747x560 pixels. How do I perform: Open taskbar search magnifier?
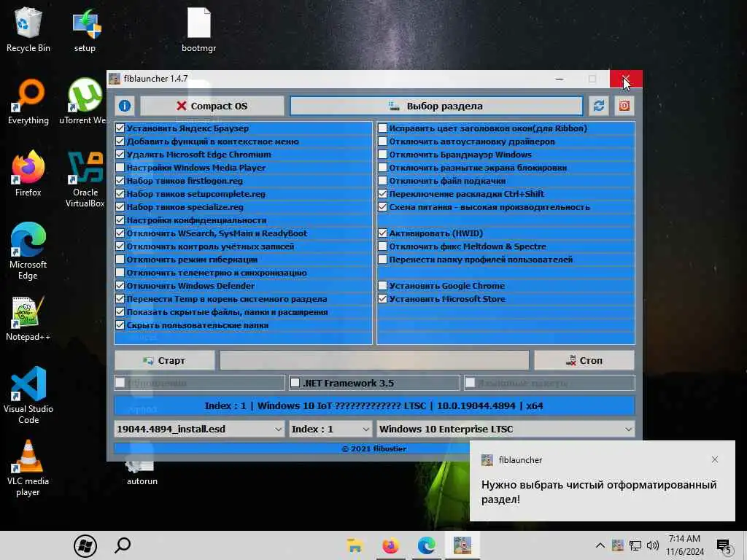tap(123, 545)
